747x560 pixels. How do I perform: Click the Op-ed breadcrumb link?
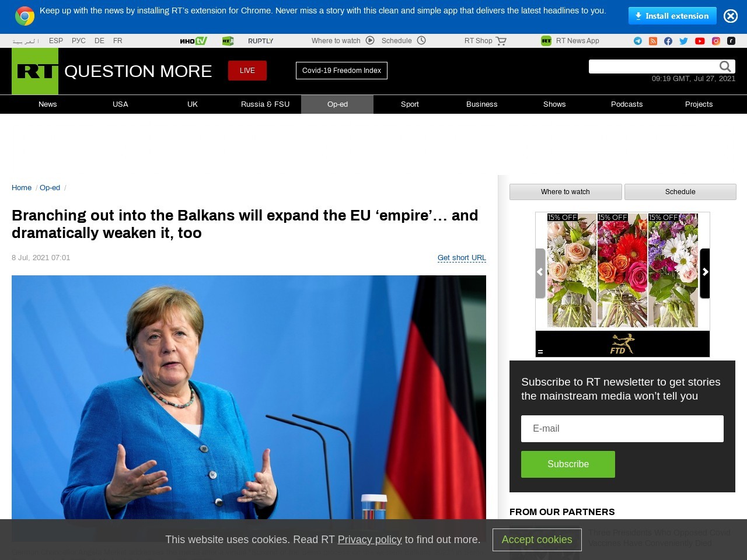click(x=50, y=188)
